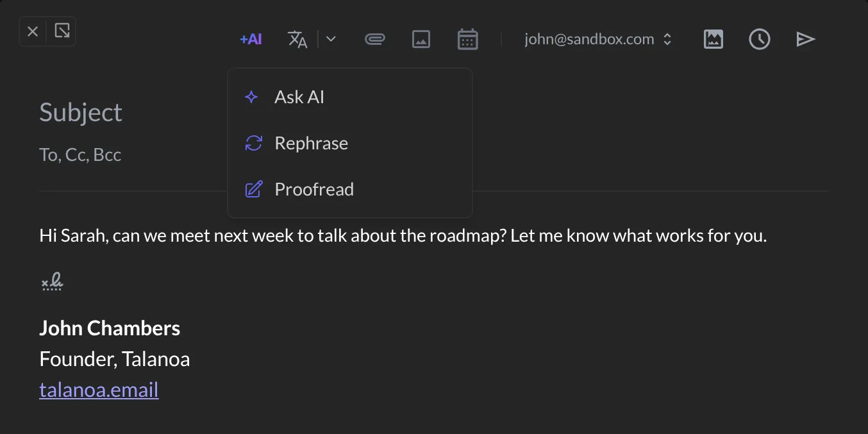Viewport: 868px width, 434px height.
Task: Schedule send with clock icon
Action: coord(760,39)
